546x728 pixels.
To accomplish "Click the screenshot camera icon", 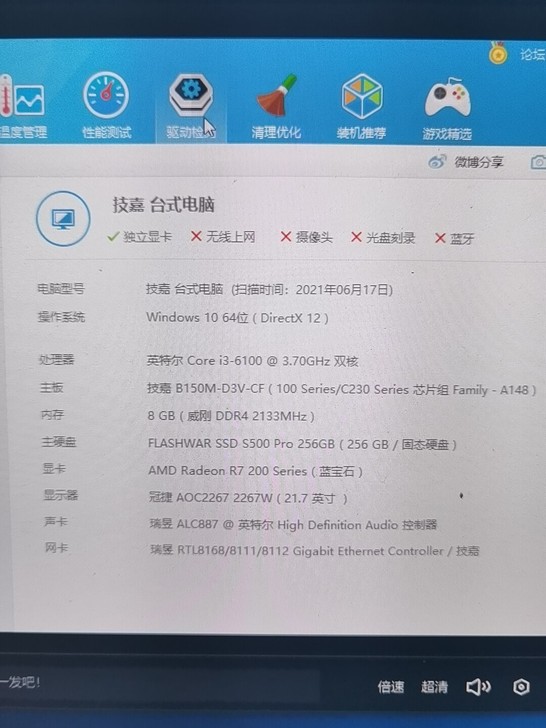I will point(538,162).
